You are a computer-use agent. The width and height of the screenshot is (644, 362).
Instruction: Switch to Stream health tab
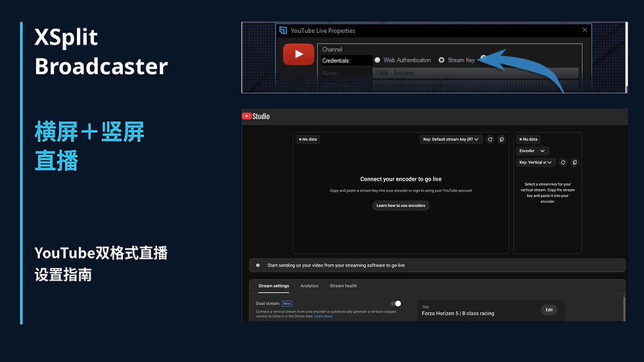[343, 286]
